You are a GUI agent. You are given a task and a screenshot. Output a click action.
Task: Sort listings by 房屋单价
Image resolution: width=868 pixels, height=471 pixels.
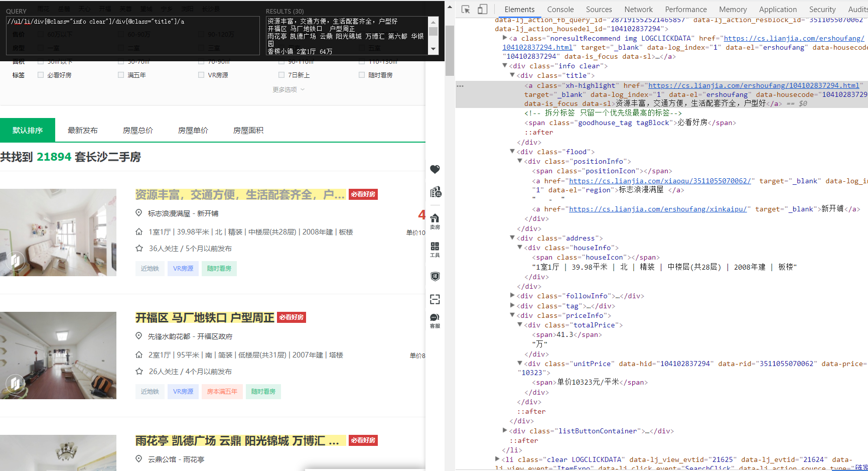click(193, 130)
